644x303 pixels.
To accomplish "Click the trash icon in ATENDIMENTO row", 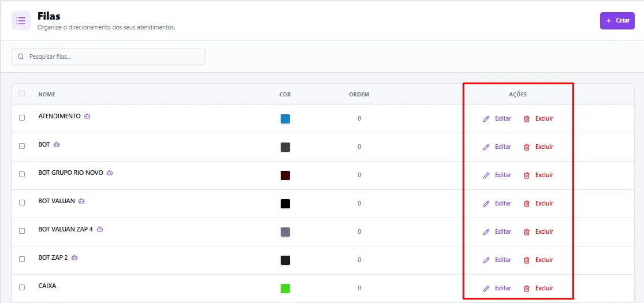I will coord(527,119).
